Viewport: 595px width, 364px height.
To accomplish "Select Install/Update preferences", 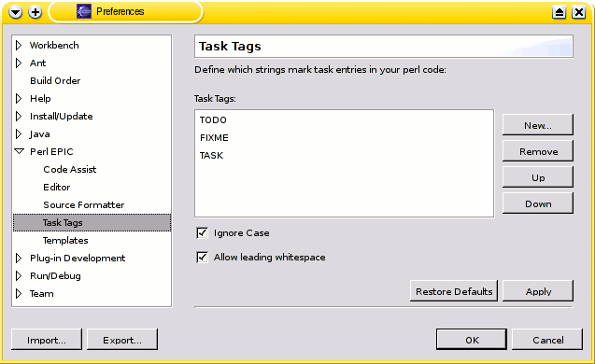I will click(x=61, y=117).
